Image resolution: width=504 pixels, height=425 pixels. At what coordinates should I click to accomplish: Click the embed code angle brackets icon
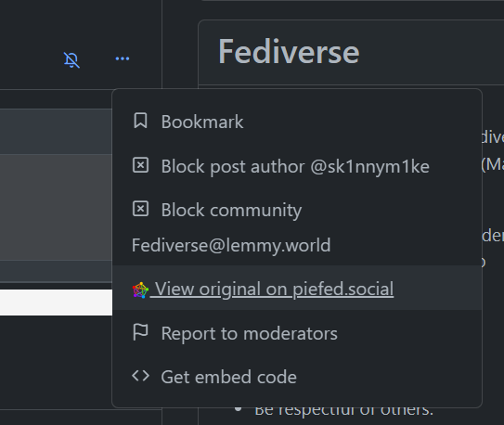pos(140,376)
